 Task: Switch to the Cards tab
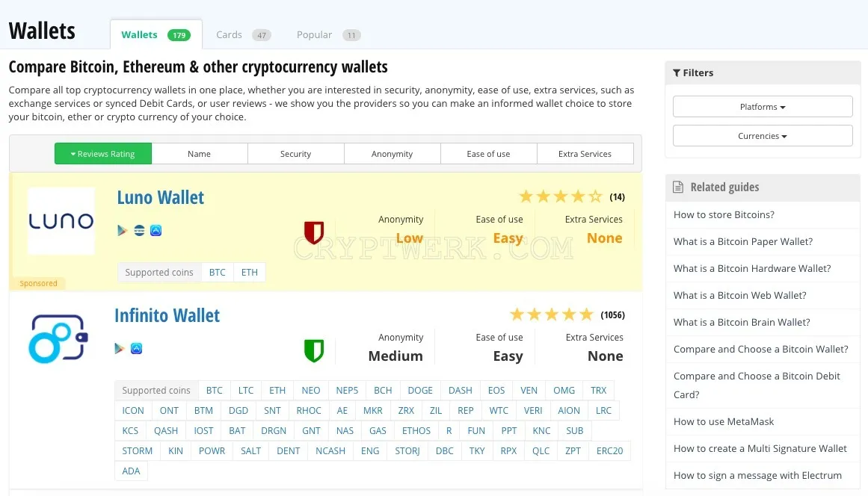tap(243, 35)
